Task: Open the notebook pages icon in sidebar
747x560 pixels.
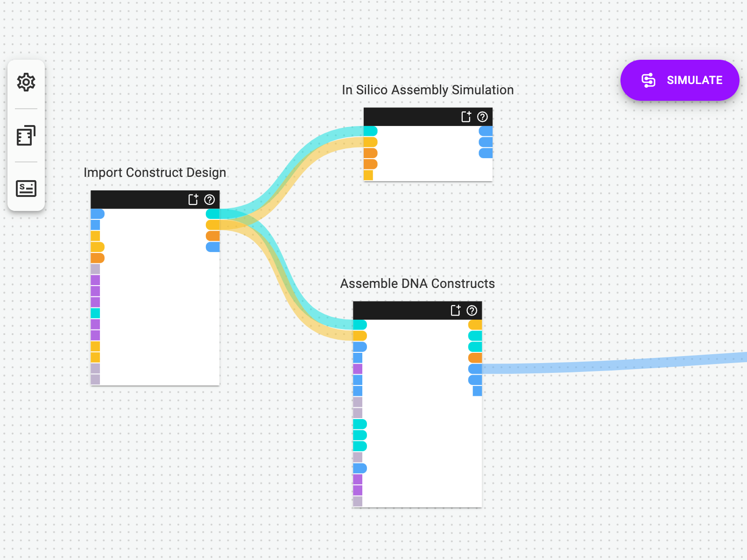Action: [x=26, y=135]
